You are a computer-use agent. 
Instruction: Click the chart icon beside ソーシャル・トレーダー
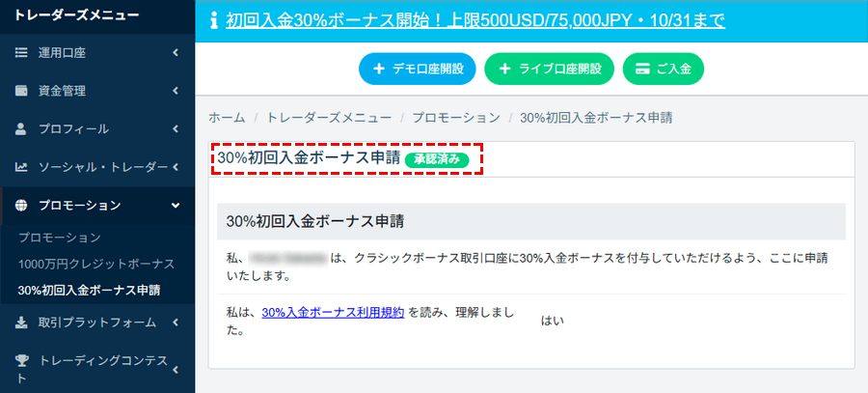21,167
